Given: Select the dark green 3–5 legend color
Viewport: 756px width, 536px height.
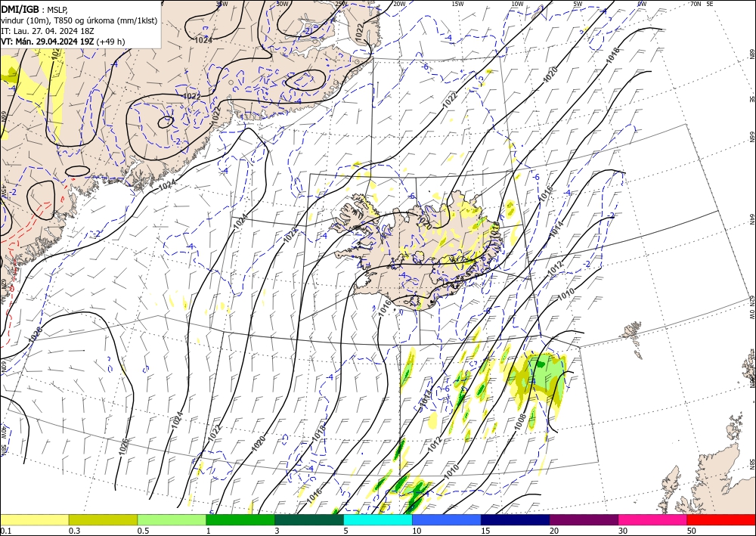Looking at the screenshot, I should [x=309, y=519].
